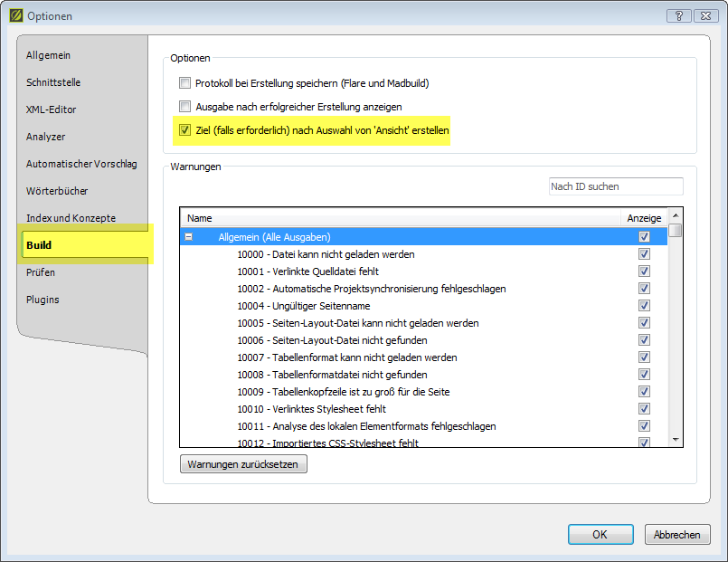Click the help question mark button
The width and height of the screenshot is (728, 562).
pos(678,15)
